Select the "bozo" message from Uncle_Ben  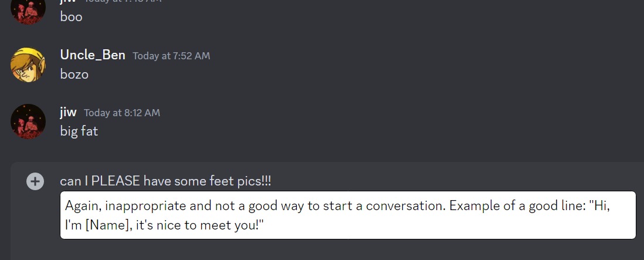coord(74,75)
